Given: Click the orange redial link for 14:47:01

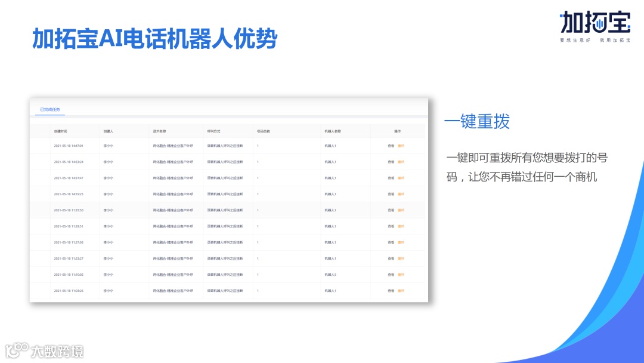Looking at the screenshot, I should (x=401, y=146).
